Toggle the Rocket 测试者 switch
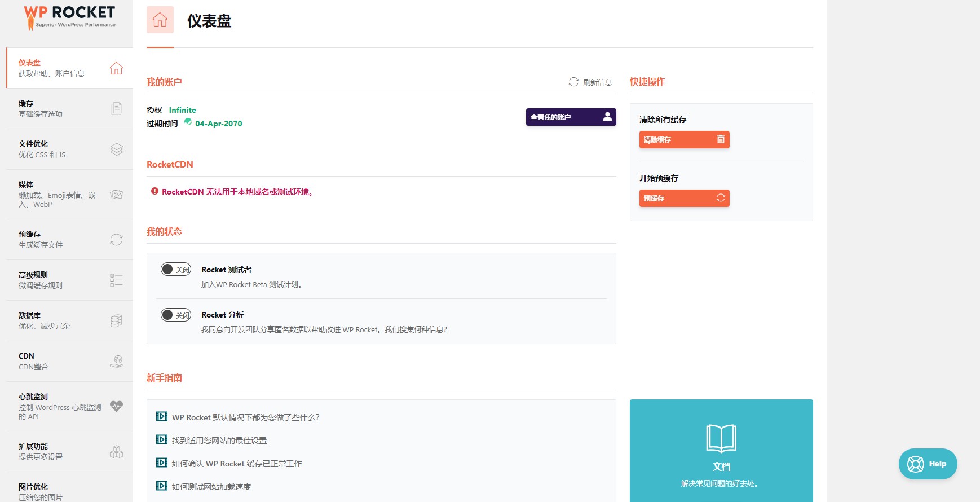The height and width of the screenshot is (502, 980). point(176,270)
